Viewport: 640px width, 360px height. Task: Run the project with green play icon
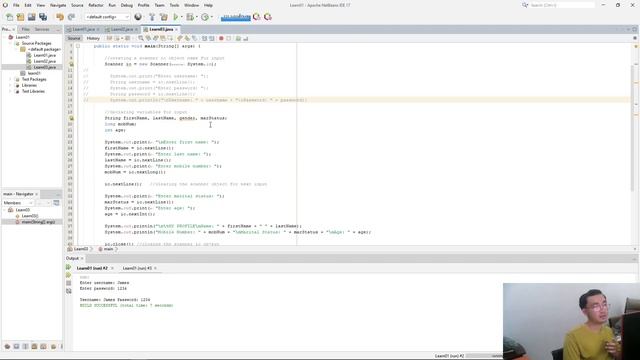click(176, 17)
